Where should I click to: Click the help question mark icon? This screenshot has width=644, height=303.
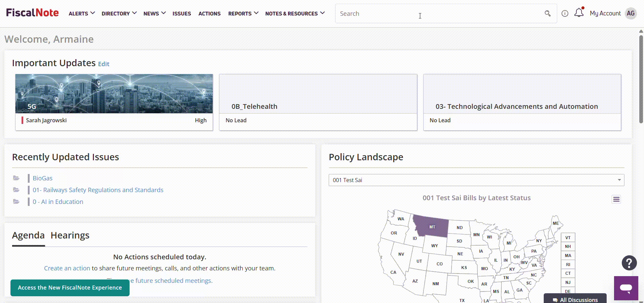pyautogui.click(x=629, y=263)
